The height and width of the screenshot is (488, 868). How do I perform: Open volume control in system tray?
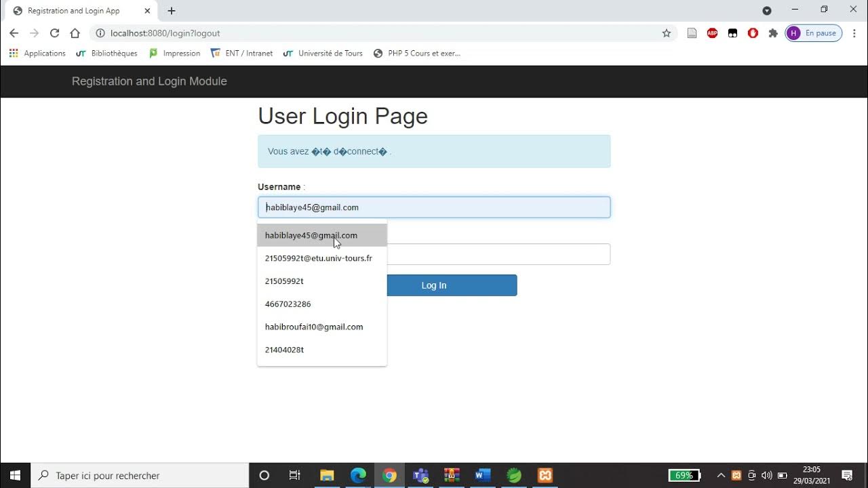767,476
